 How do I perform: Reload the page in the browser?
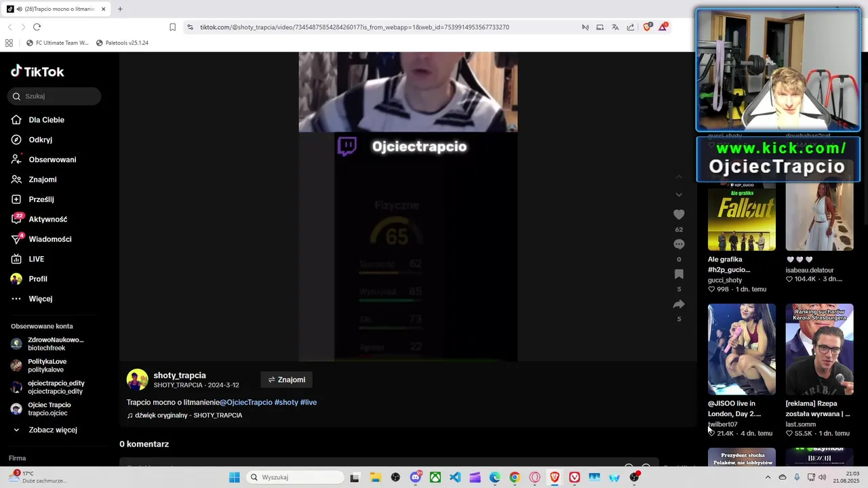(x=37, y=27)
